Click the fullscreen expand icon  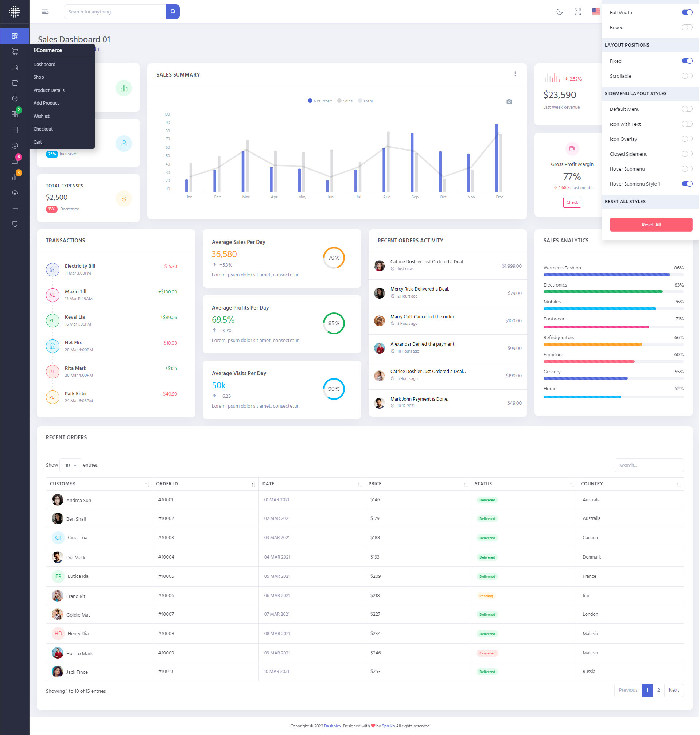pyautogui.click(x=577, y=12)
